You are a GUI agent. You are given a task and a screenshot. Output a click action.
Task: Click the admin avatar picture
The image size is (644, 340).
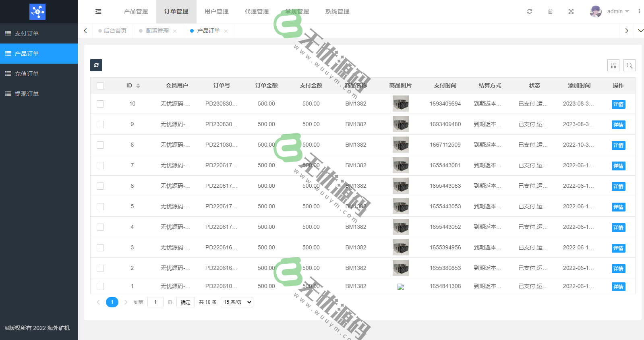tap(596, 11)
